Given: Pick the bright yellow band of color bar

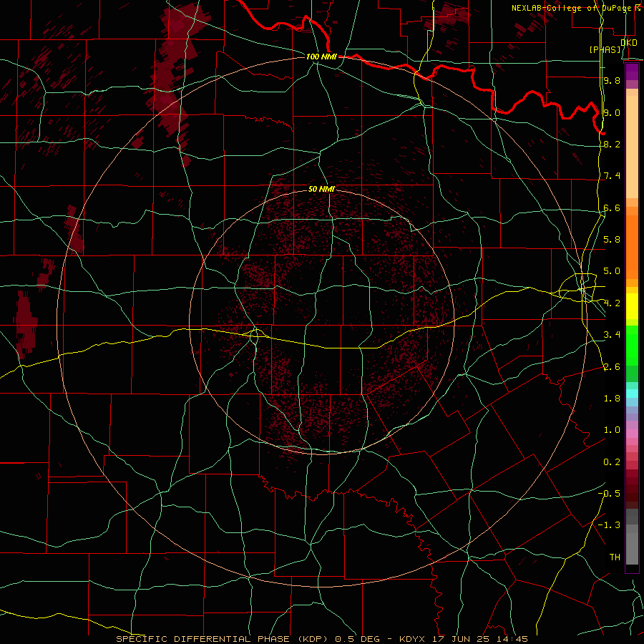Looking at the screenshot, I should pyautogui.click(x=632, y=306).
